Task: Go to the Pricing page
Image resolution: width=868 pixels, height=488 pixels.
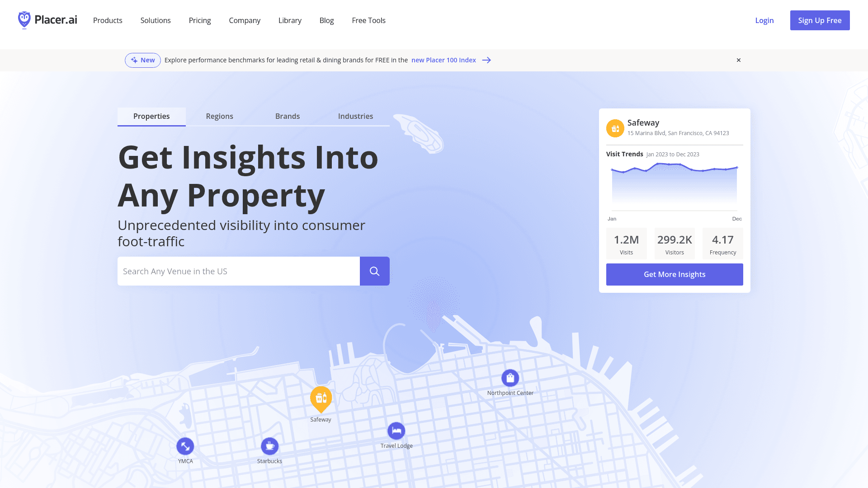Action: tap(200, 20)
